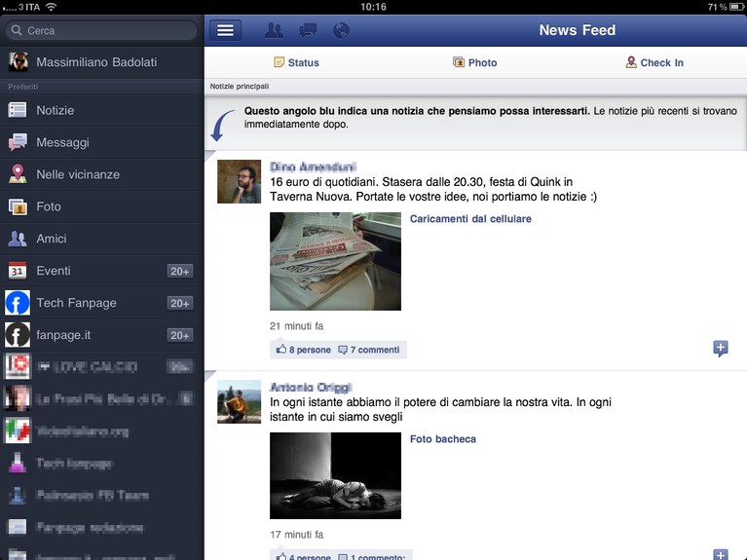Click comment bubble icon beside 7 commenti

[343, 350]
